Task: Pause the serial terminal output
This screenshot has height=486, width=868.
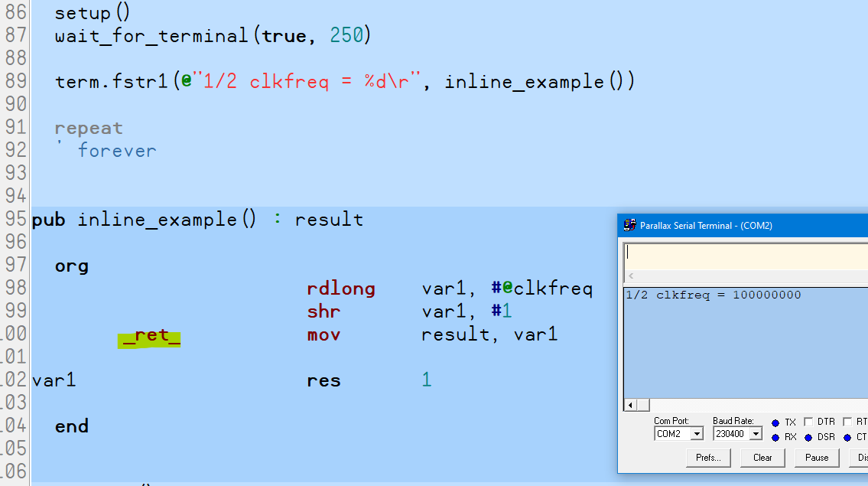Action: tap(816, 458)
